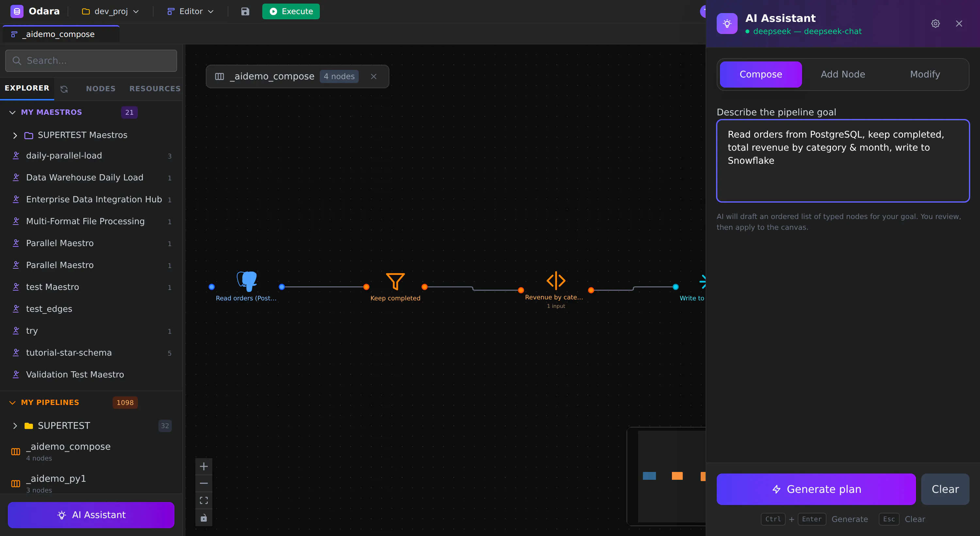Open the dev_proj project dropdown
Screen dimensions: 980x536
[110, 11]
